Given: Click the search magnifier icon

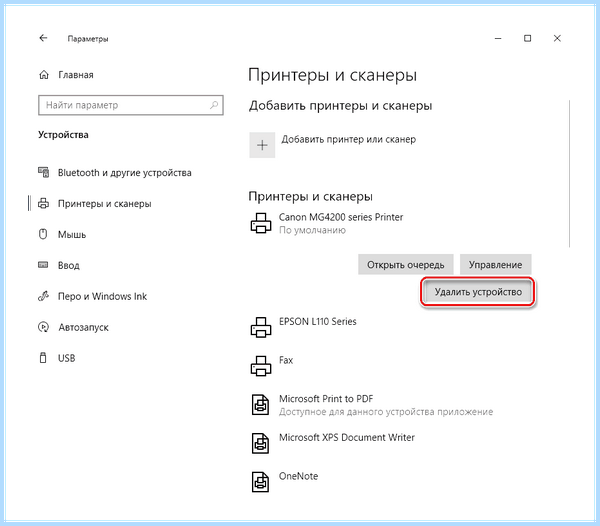Looking at the screenshot, I should (x=214, y=105).
